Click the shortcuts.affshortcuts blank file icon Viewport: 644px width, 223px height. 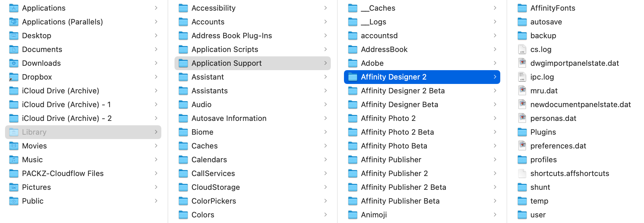522,174
